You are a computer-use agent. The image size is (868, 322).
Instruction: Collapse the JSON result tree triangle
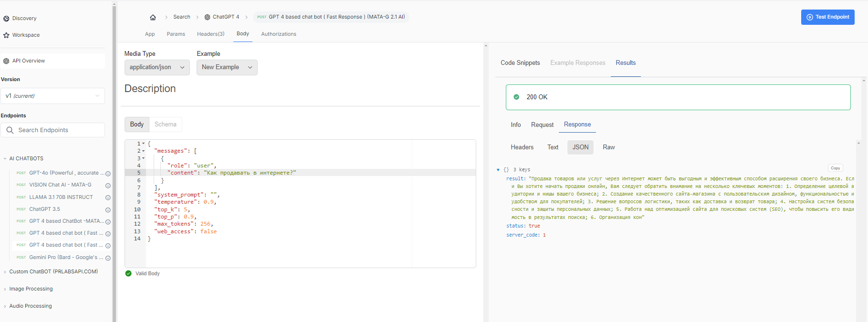pos(498,170)
